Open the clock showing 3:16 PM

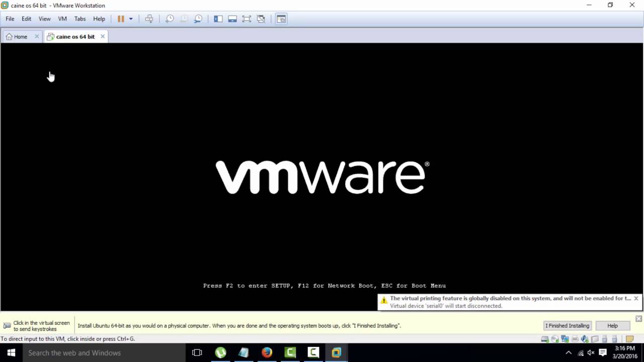coord(625,352)
